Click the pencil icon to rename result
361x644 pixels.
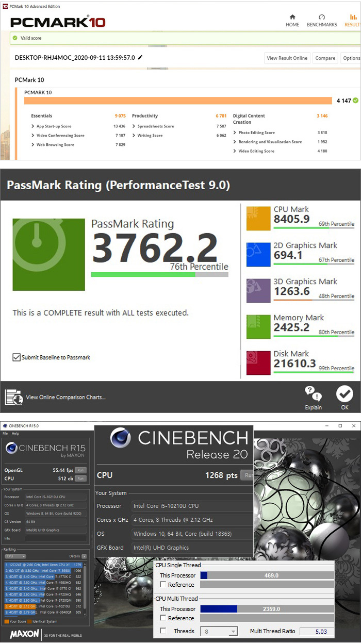(x=140, y=58)
